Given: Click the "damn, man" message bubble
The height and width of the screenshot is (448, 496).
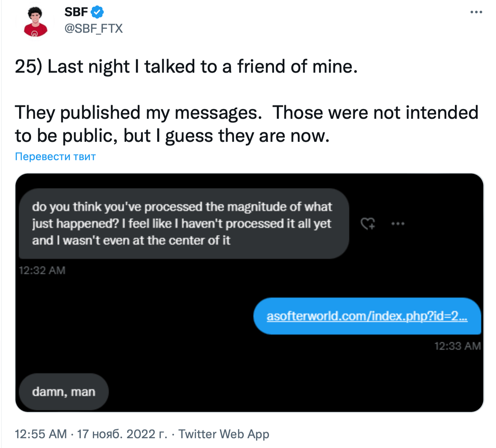Looking at the screenshot, I should click(63, 392).
